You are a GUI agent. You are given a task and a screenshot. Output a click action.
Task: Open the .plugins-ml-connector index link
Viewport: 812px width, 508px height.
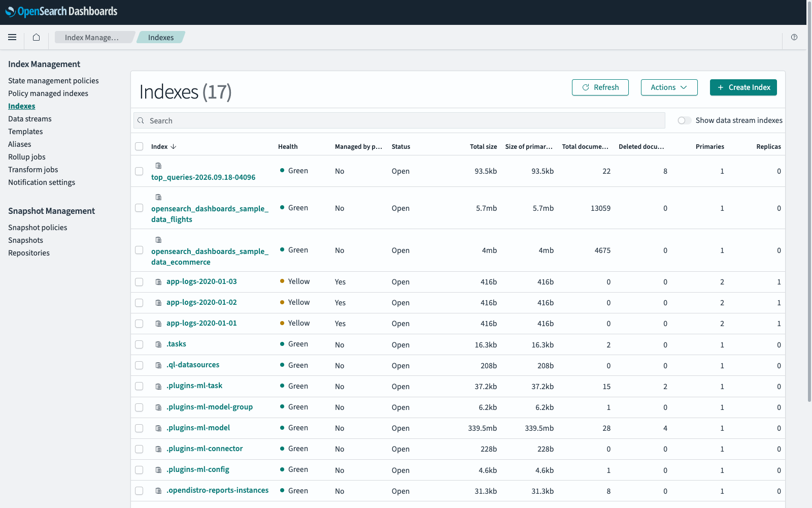tap(205, 449)
